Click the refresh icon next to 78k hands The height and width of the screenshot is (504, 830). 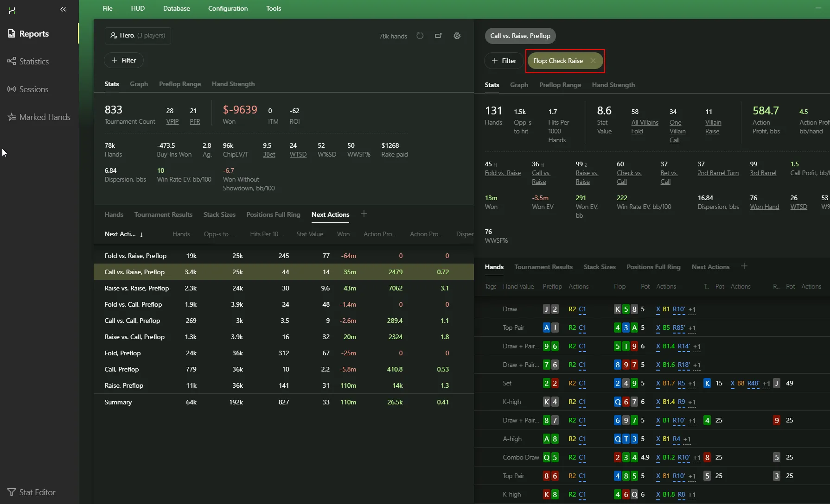point(420,36)
